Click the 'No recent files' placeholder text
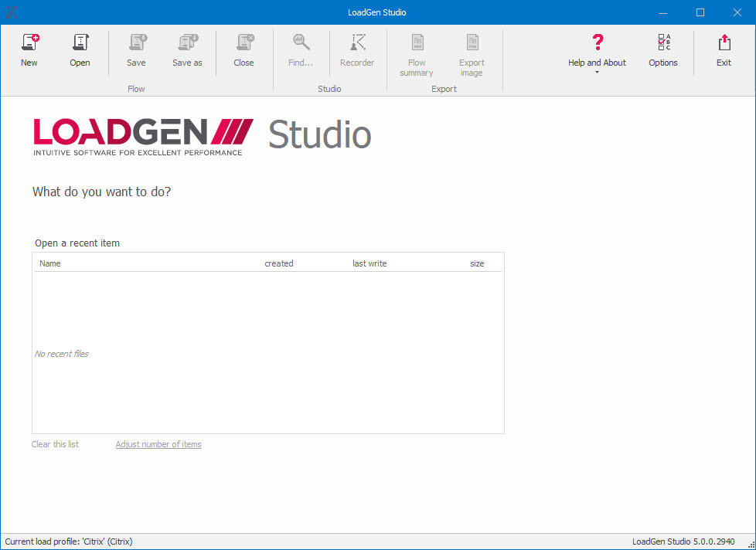756x550 pixels. tap(62, 354)
